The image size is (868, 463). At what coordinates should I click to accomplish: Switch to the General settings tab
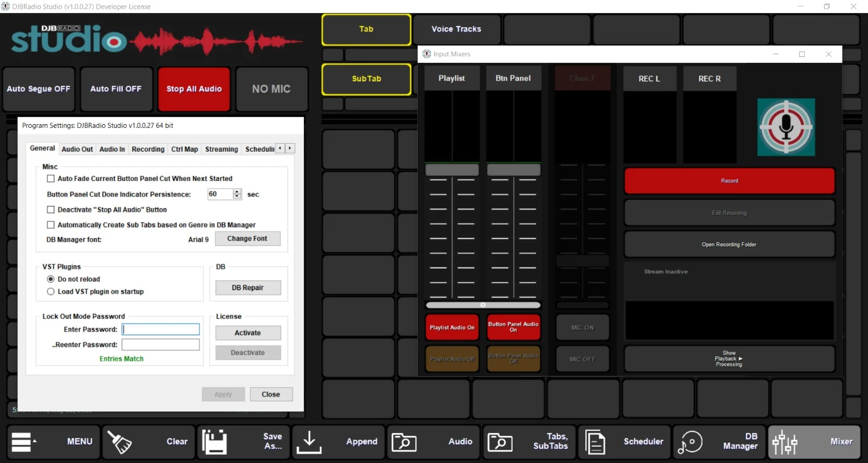pyautogui.click(x=42, y=148)
